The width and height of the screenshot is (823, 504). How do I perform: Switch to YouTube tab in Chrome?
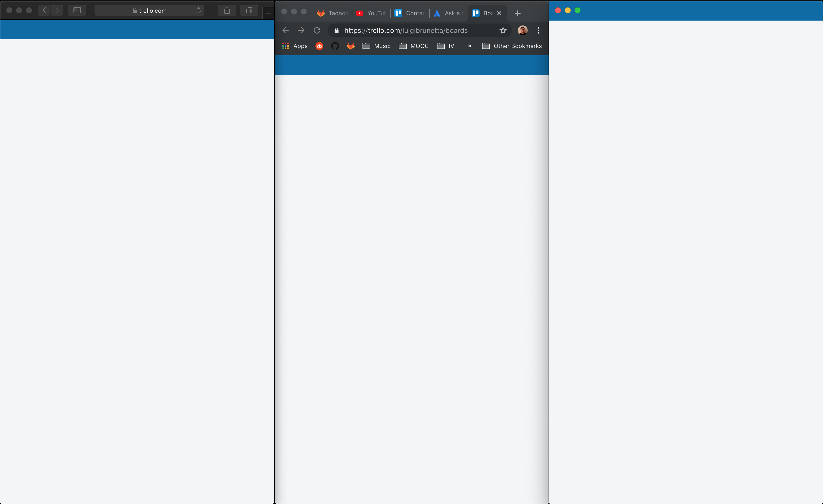coord(371,13)
